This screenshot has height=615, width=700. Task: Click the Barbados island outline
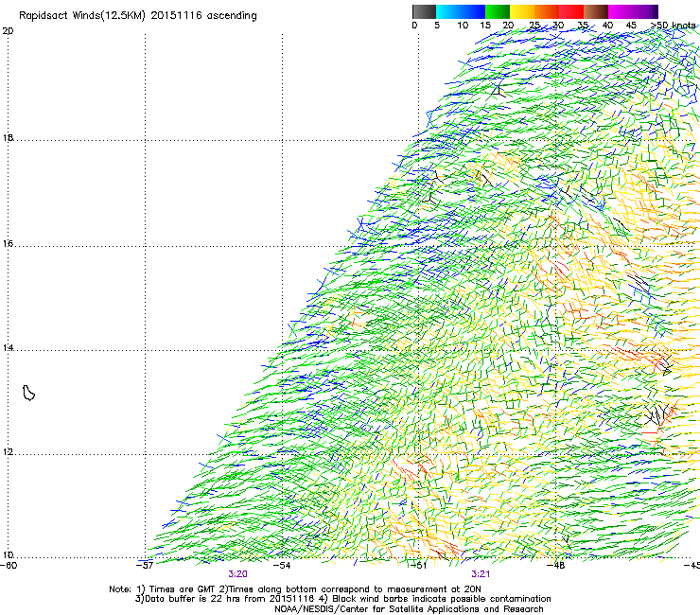pyautogui.click(x=28, y=393)
